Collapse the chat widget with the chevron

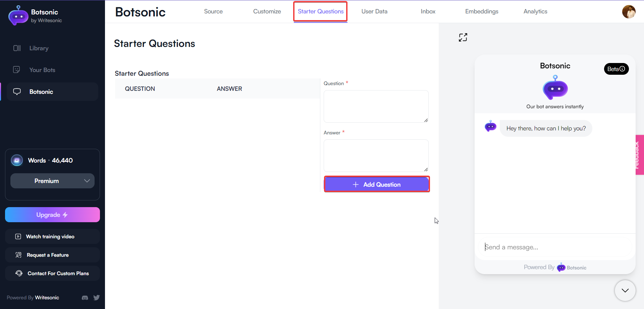(x=625, y=291)
